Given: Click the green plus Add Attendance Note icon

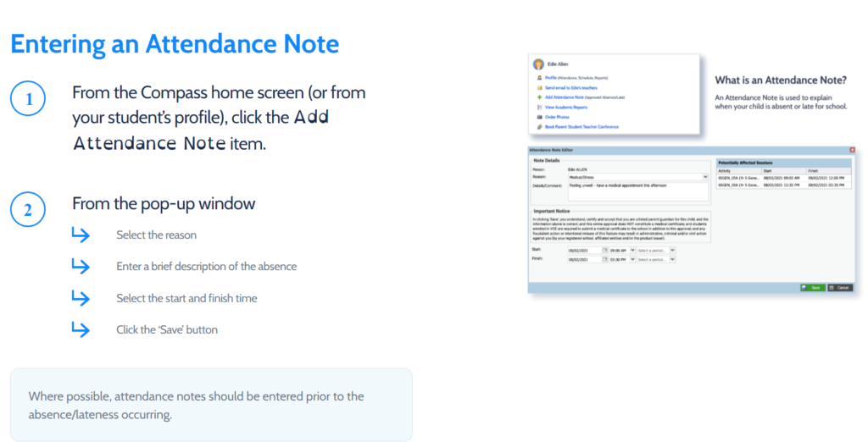Looking at the screenshot, I should point(538,97).
